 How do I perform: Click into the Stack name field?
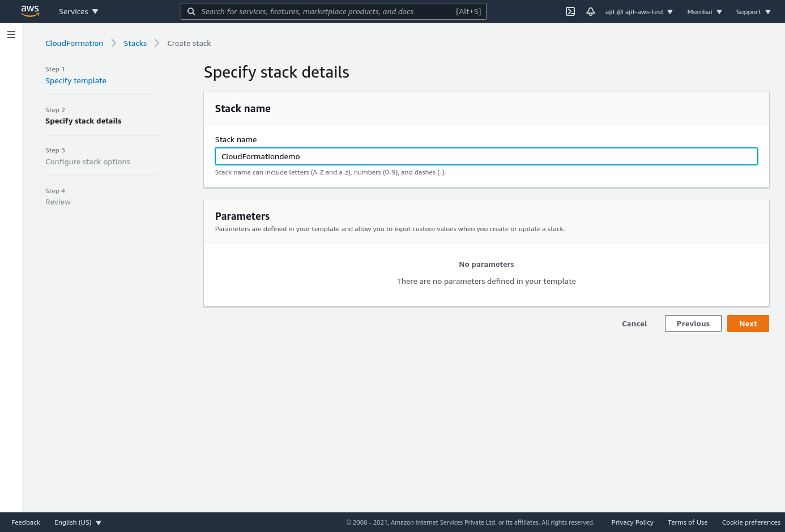[486, 156]
